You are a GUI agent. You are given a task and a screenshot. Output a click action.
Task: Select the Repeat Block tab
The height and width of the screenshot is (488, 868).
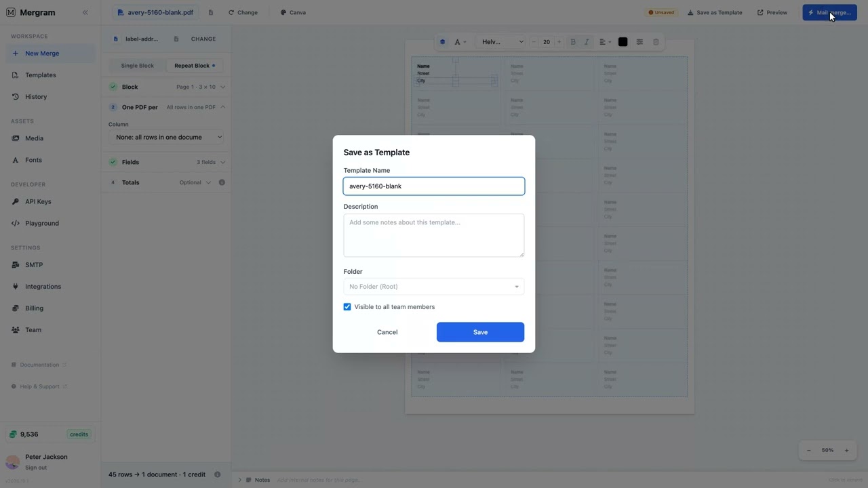click(x=194, y=66)
